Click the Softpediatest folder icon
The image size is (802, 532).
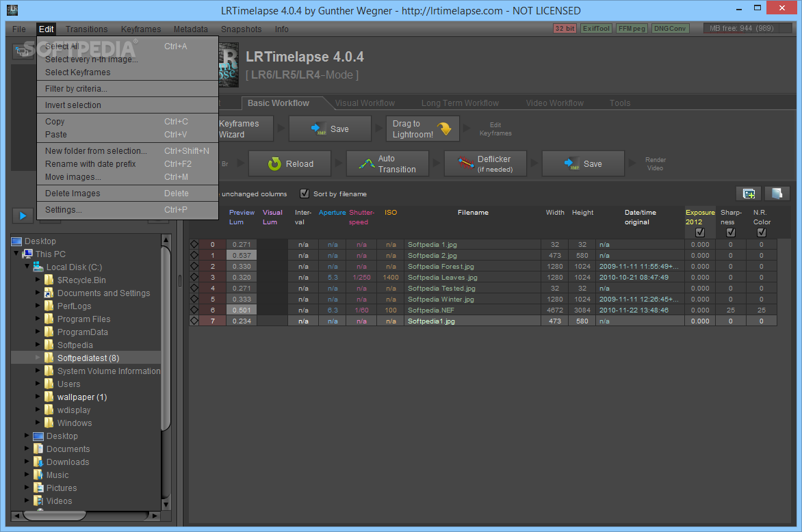(x=49, y=358)
